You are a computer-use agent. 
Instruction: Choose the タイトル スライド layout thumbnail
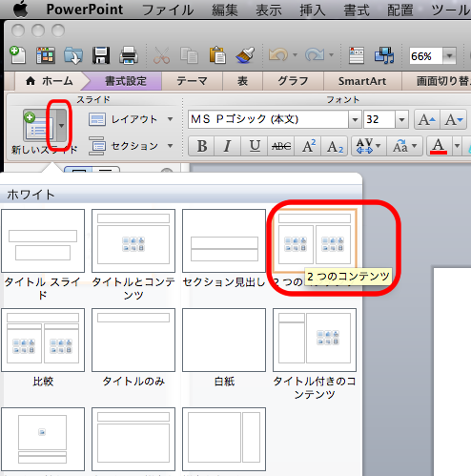pyautogui.click(x=43, y=240)
